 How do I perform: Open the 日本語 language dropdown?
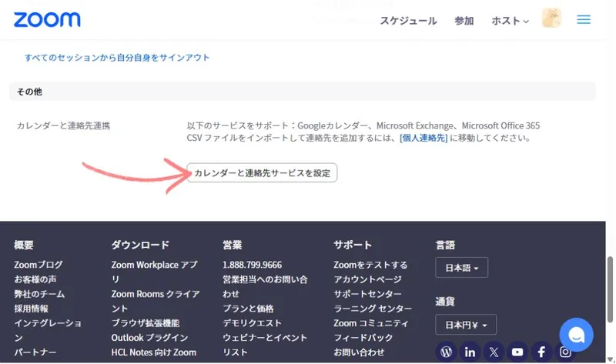[461, 268]
